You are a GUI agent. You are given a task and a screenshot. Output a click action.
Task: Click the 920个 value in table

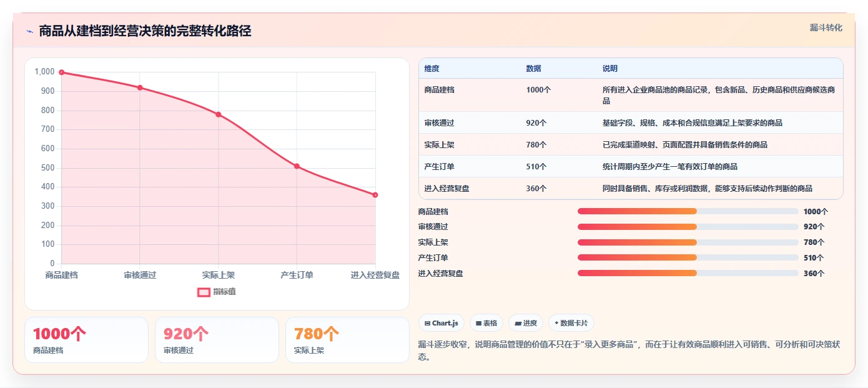[536, 123]
